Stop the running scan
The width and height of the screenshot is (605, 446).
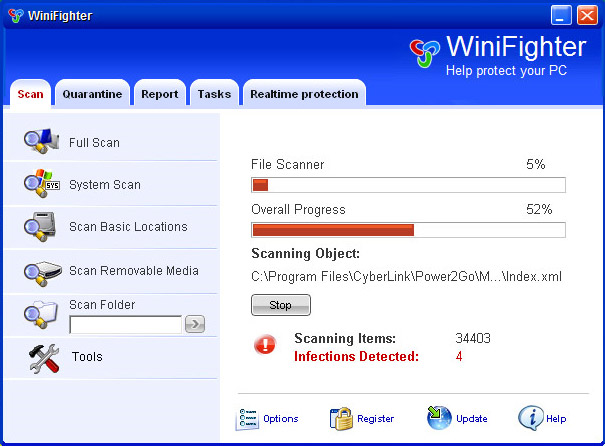point(281,305)
